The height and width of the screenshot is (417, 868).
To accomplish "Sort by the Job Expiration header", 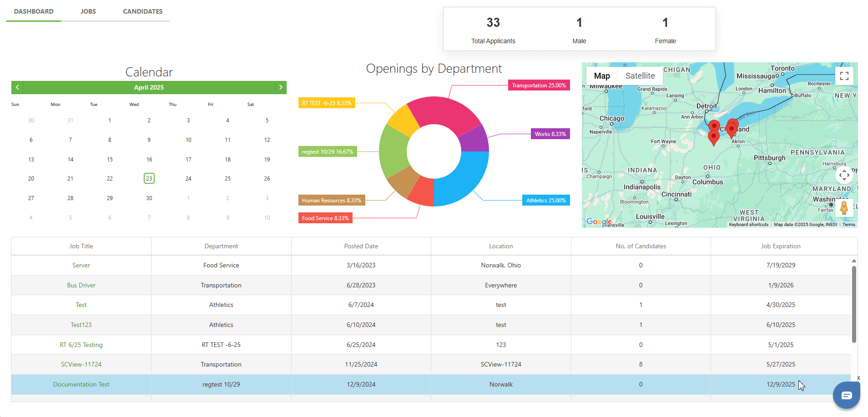I will pyautogui.click(x=781, y=246).
